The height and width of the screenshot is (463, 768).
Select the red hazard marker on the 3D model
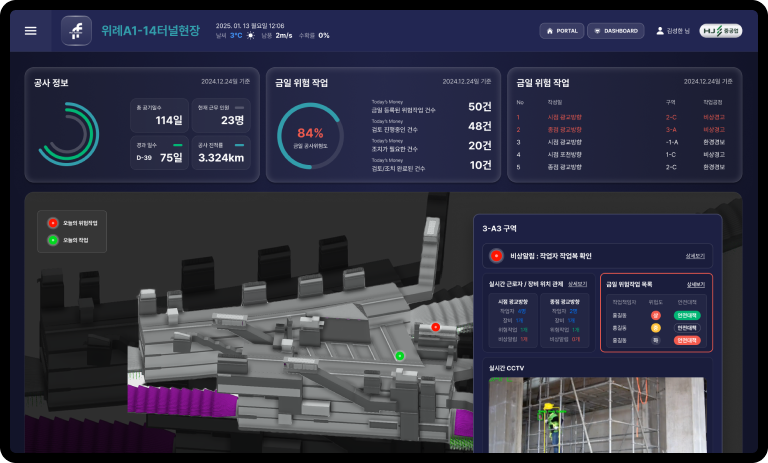point(435,327)
